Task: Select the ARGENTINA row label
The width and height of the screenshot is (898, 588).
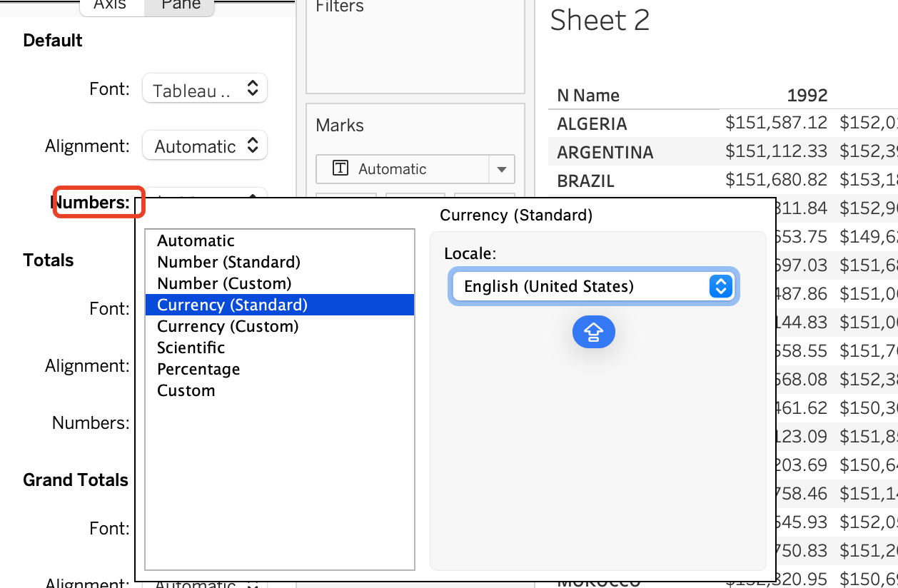Action: coord(605,153)
